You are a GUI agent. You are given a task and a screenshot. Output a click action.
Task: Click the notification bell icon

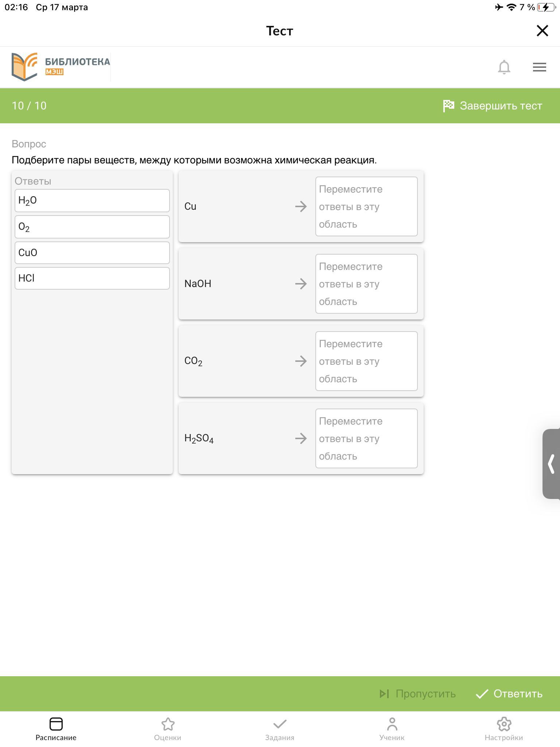[x=504, y=67]
